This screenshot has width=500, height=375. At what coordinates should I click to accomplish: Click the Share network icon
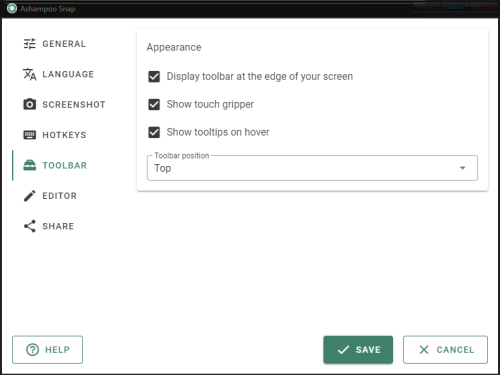(x=29, y=226)
